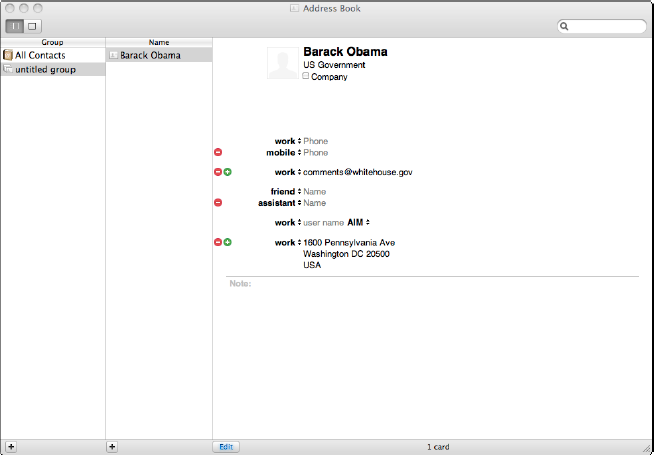Add a new contact with plus button
Screen dimensions: 654x456
(112, 447)
